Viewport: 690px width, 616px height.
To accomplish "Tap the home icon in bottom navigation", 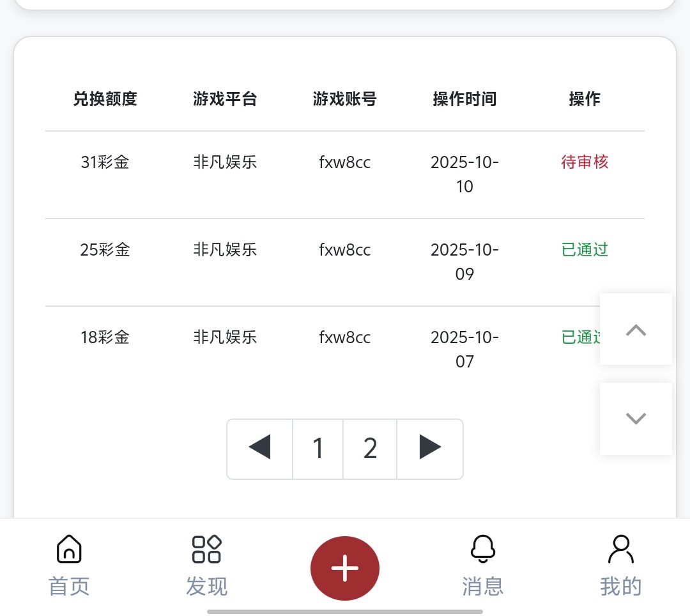I will (69, 550).
